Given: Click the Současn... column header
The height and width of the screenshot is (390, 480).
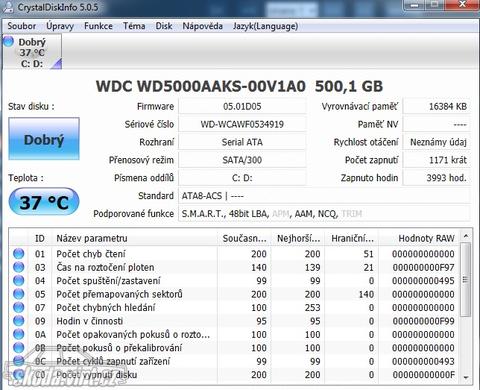Looking at the screenshot, I should pyautogui.click(x=244, y=238).
